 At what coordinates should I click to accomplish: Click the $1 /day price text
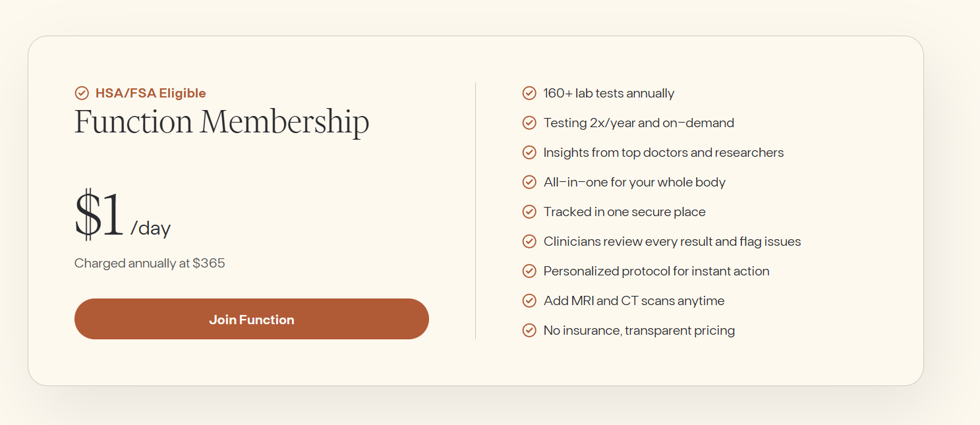(x=123, y=216)
